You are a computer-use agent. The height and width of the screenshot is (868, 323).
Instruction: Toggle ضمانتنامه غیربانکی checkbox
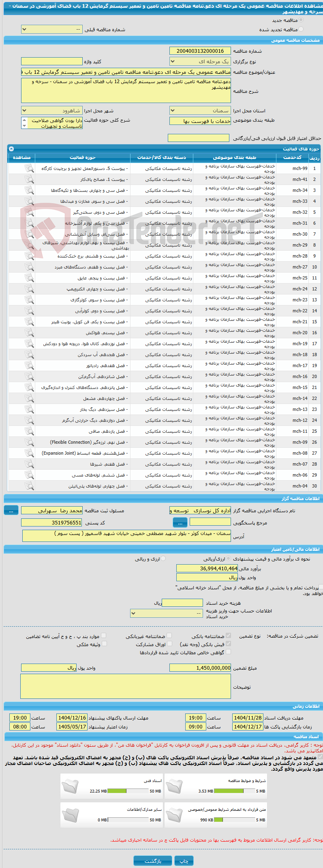point(169,636)
